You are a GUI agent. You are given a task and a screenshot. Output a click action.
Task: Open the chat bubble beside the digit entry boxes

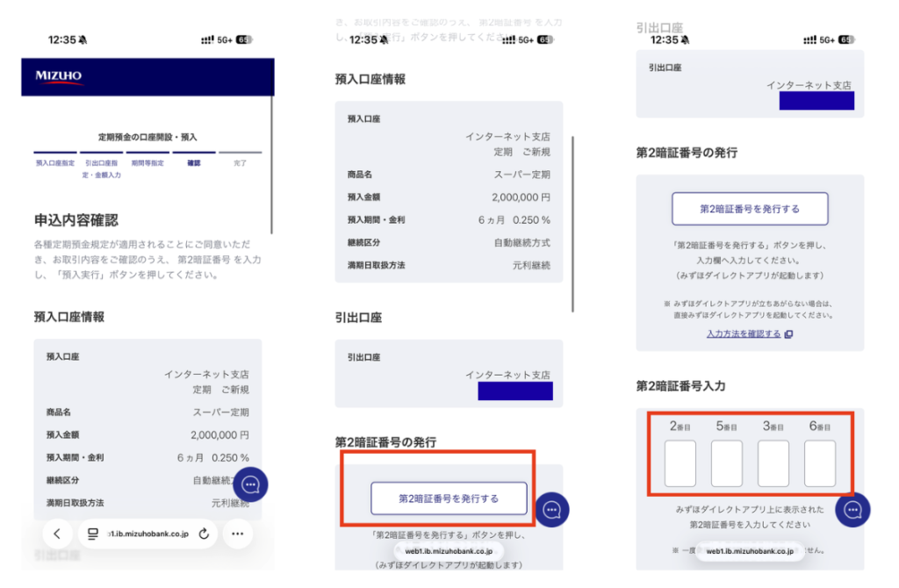click(852, 510)
